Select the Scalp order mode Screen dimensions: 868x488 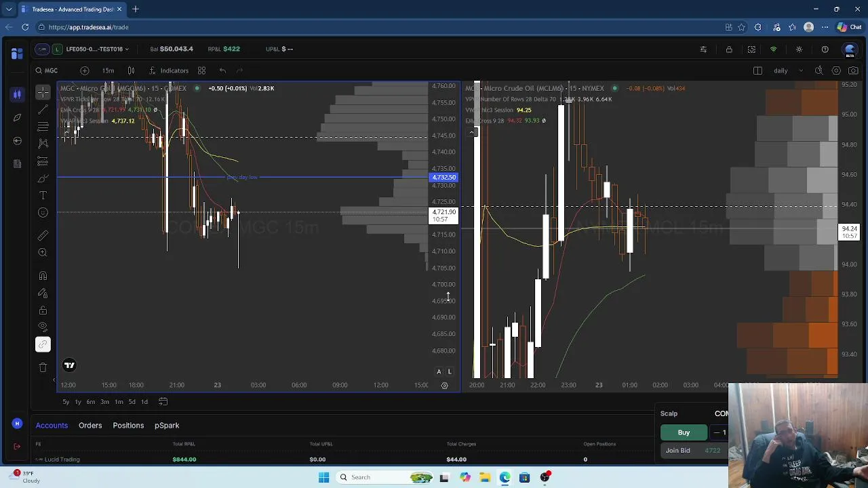coord(669,413)
